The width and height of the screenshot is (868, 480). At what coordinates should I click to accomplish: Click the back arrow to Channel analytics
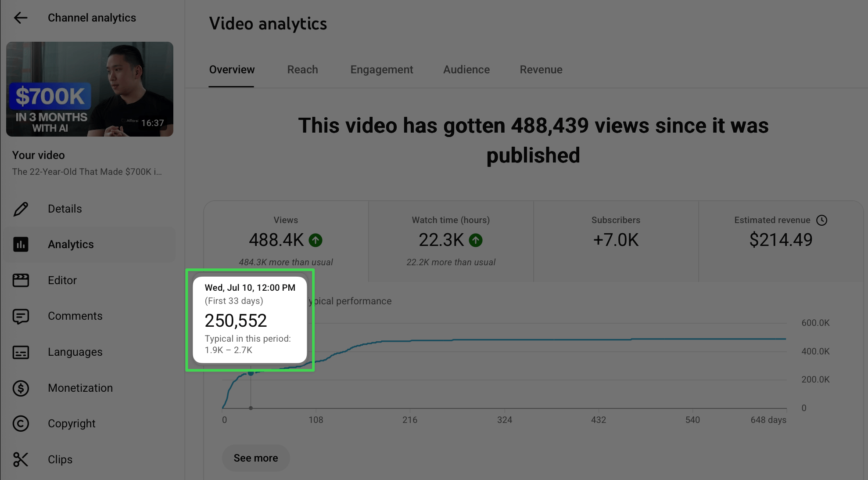tap(21, 18)
